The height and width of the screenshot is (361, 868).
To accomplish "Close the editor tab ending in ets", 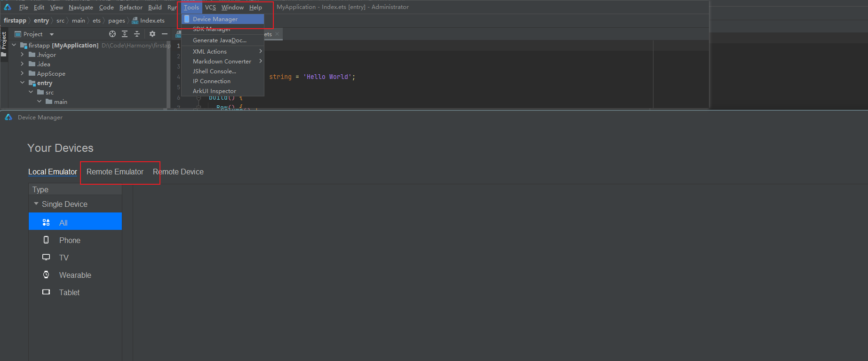I will click(277, 34).
